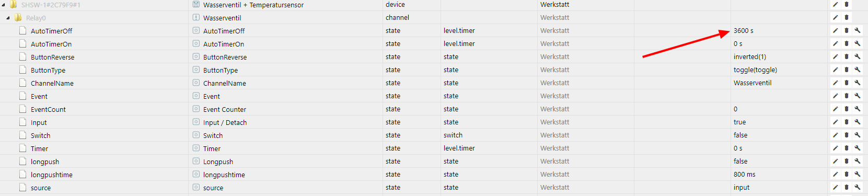Collapse the SHSW-1#2C79F9#1 device node
The width and height of the screenshot is (868, 196).
tap(3, 5)
